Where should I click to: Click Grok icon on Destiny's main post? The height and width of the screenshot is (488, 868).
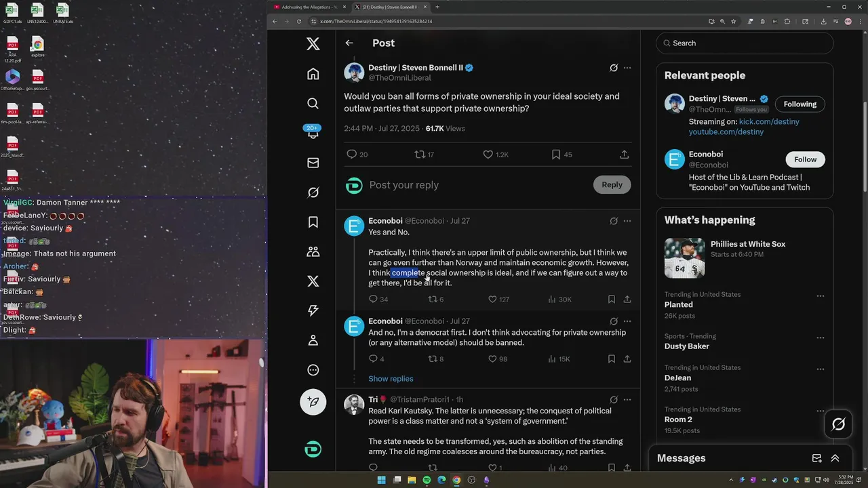[x=614, y=68]
